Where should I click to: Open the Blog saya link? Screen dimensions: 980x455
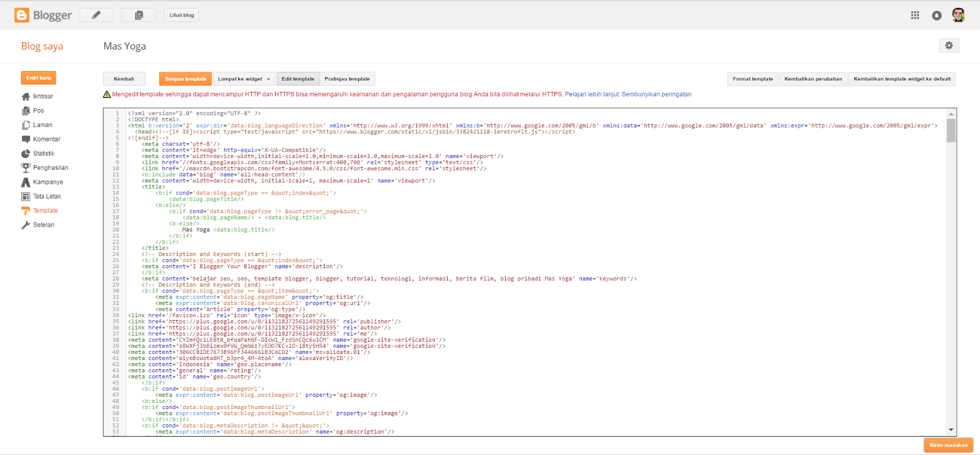[42, 46]
